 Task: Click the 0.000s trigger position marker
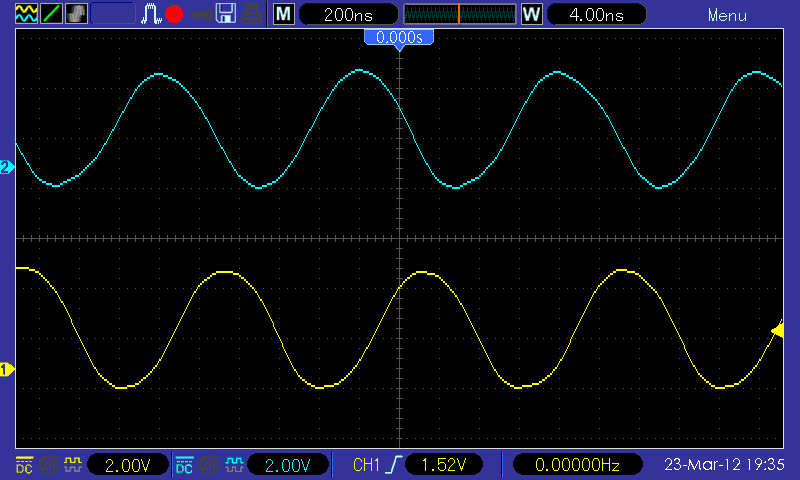[399, 38]
